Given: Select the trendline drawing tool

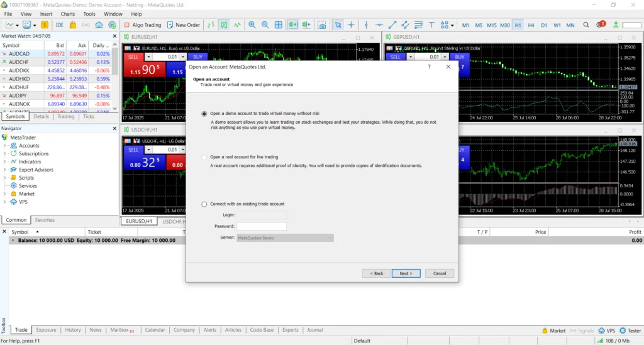Looking at the screenshot, I should point(392,25).
